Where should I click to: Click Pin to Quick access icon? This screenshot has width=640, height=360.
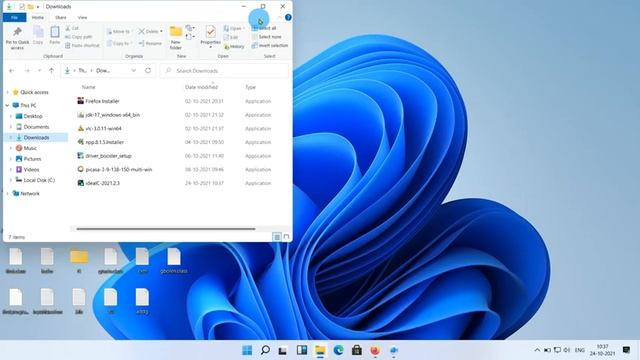[x=17, y=32]
